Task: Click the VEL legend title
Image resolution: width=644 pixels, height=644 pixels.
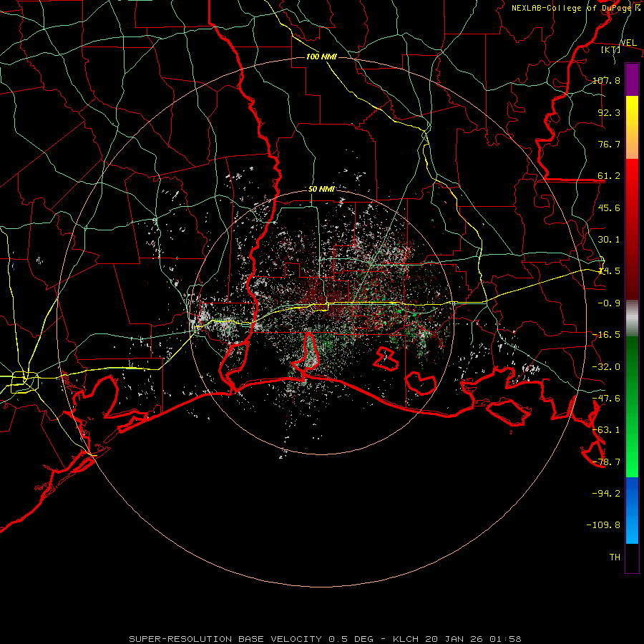Action: pos(628,43)
